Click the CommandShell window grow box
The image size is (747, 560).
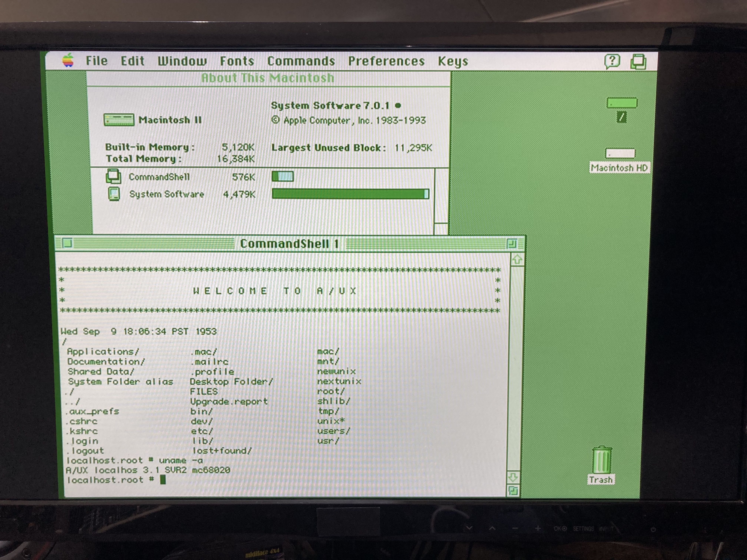pos(513,491)
